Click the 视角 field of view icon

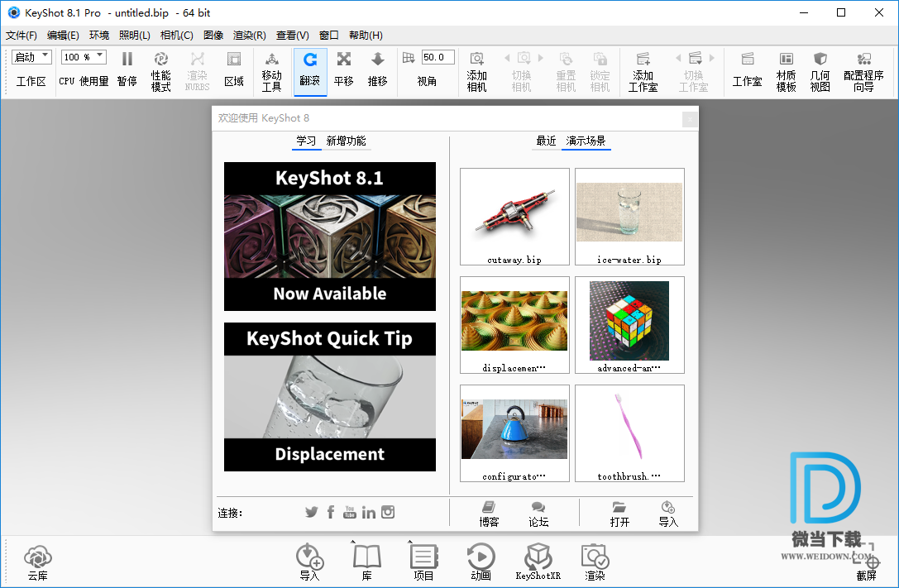click(409, 58)
